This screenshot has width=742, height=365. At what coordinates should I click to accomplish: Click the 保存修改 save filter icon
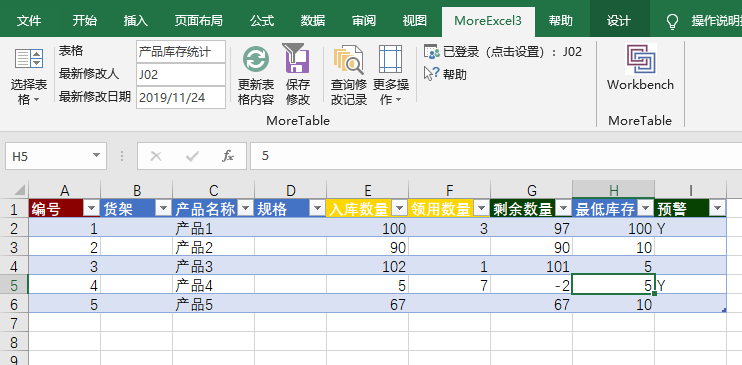click(x=296, y=58)
